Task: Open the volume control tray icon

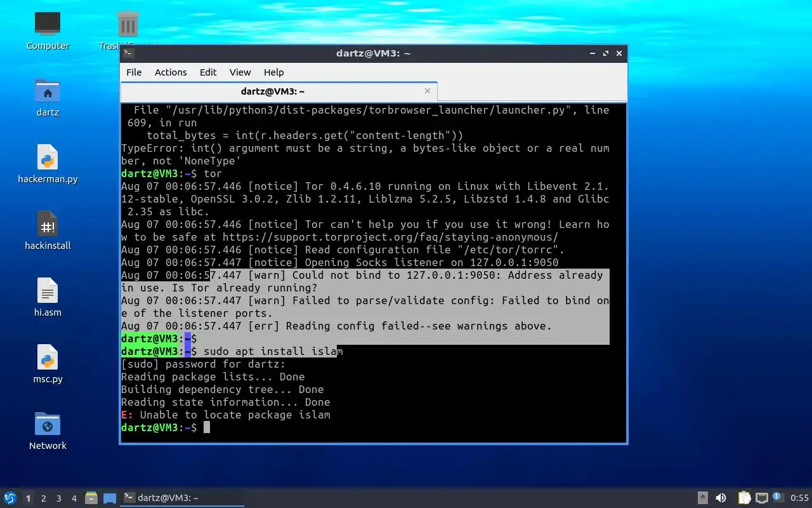Action: tap(721, 498)
